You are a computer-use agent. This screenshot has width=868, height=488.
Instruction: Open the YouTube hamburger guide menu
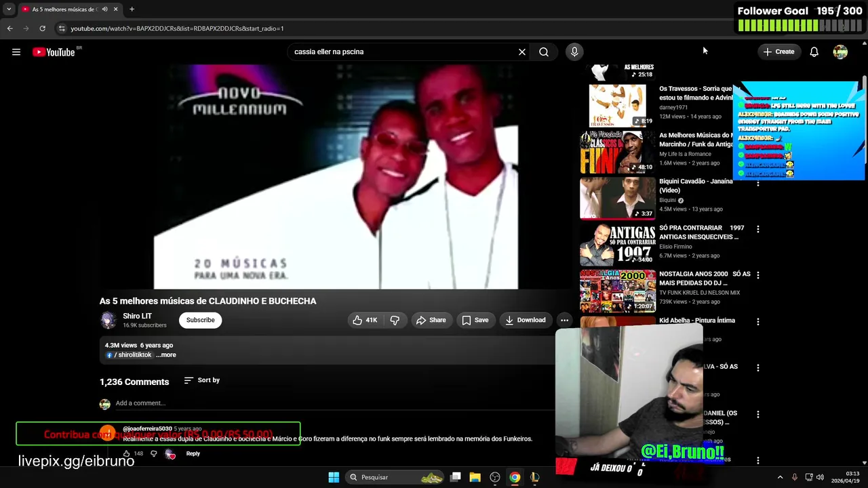[x=16, y=52]
